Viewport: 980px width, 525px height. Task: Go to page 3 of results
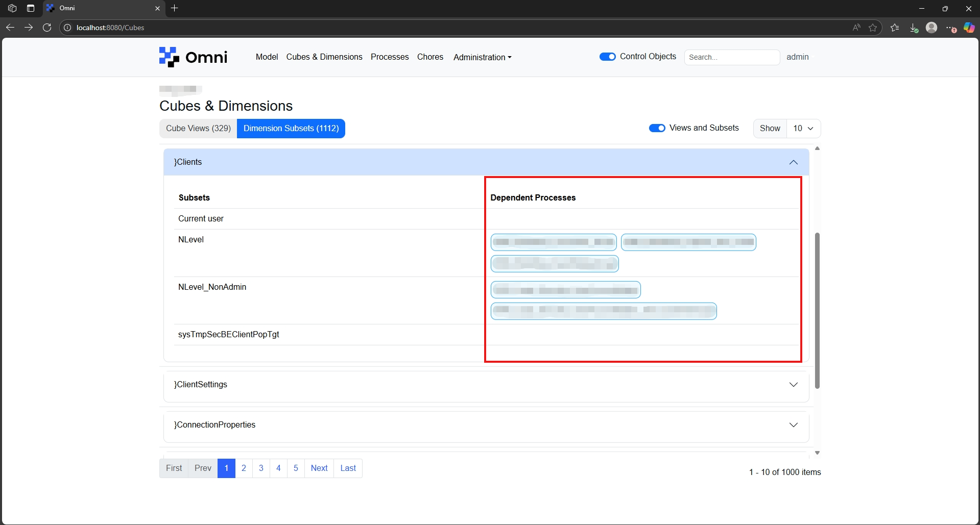coord(261,468)
